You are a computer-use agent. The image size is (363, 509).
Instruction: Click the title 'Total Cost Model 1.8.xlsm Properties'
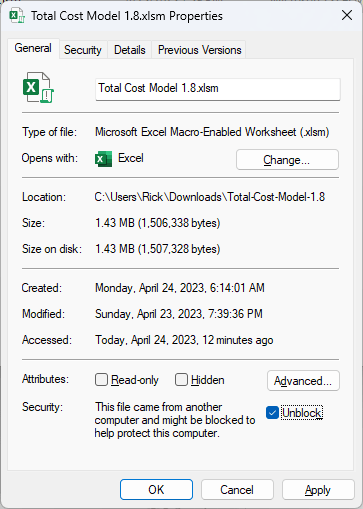click(127, 16)
